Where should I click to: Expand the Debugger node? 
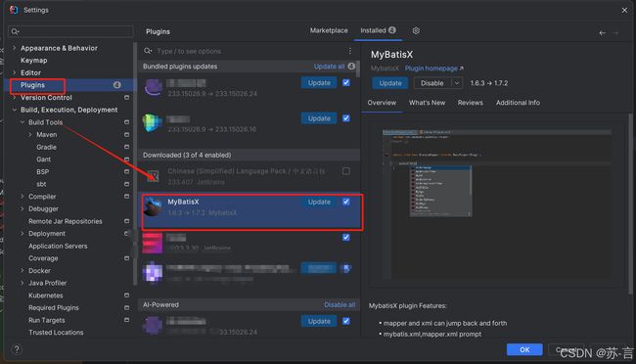tap(23, 209)
